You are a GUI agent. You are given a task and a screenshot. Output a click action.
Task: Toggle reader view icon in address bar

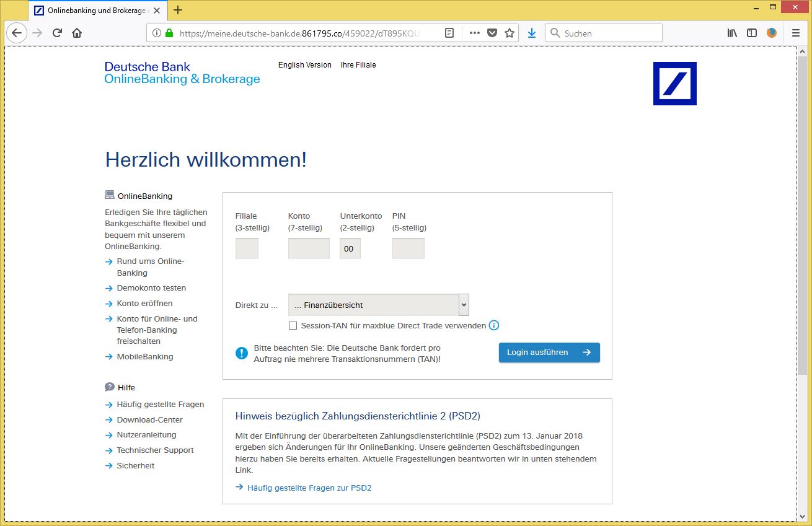(x=449, y=33)
